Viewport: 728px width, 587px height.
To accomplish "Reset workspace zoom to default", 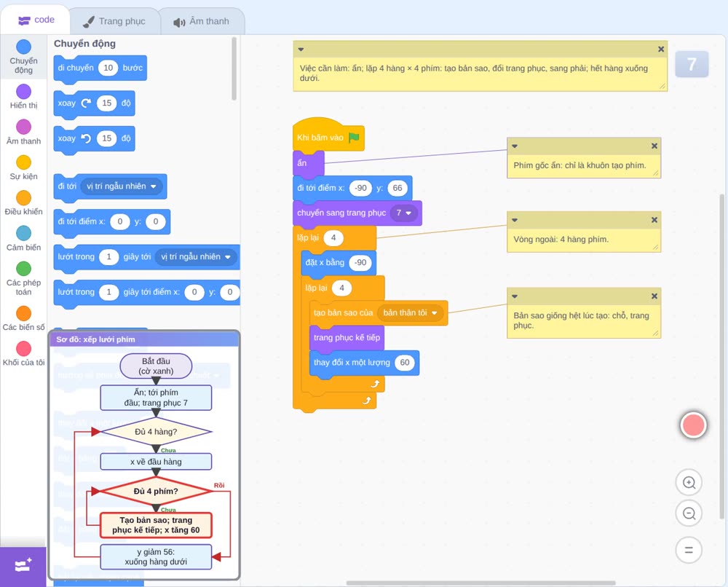I will point(689,551).
